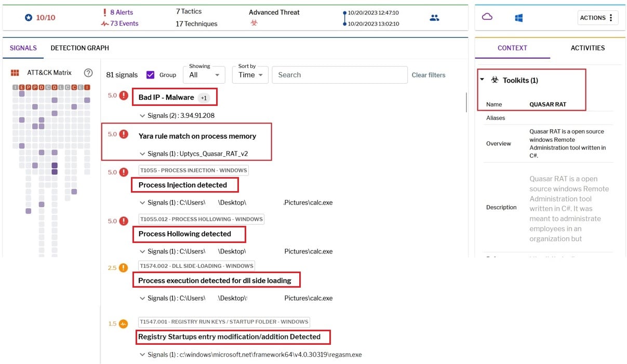Click the biohazard Advanced Threat icon
The width and height of the screenshot is (627, 364).
tap(254, 23)
